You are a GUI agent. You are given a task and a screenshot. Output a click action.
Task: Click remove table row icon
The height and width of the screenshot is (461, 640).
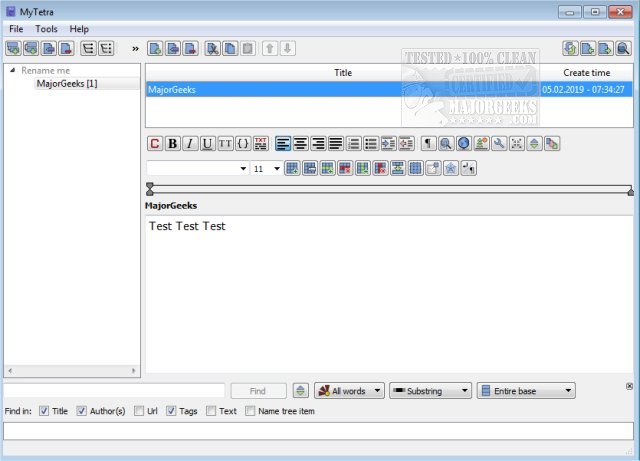pyautogui.click(x=345, y=168)
